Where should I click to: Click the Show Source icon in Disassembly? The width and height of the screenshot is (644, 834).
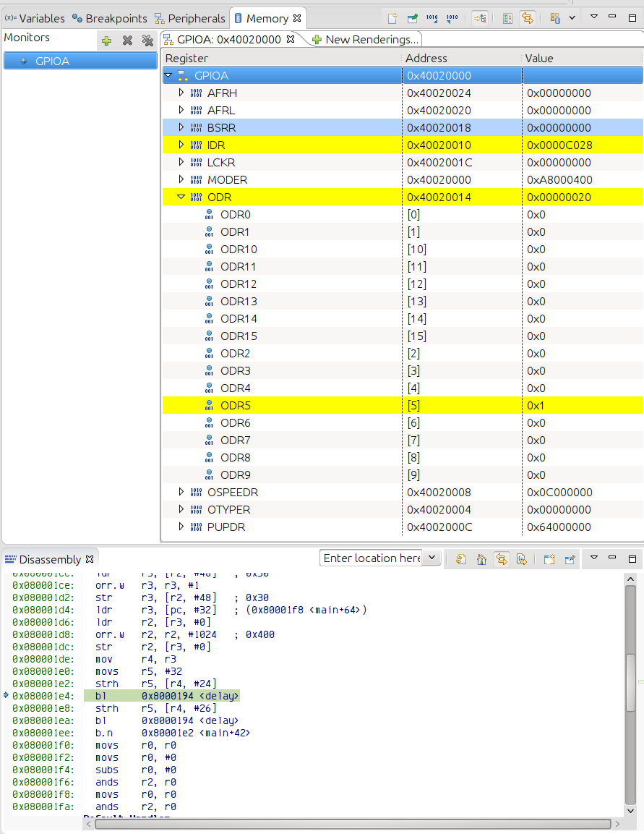[x=522, y=559]
